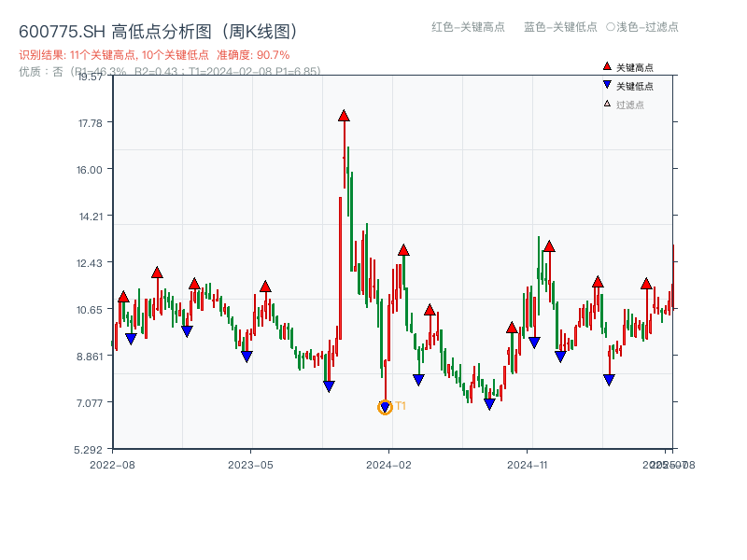Click the chart title 600775.SH 高低点分析图
747x560 pixels.
pyautogui.click(x=159, y=32)
